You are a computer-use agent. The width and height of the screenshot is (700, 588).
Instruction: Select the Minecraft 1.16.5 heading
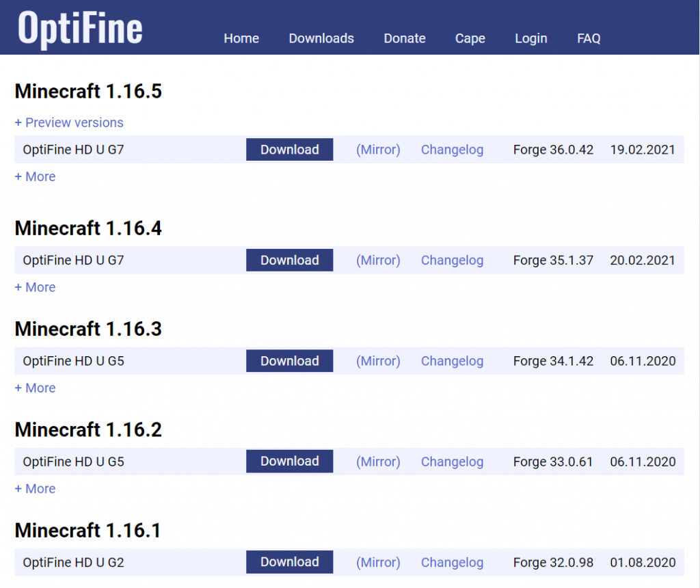88,91
